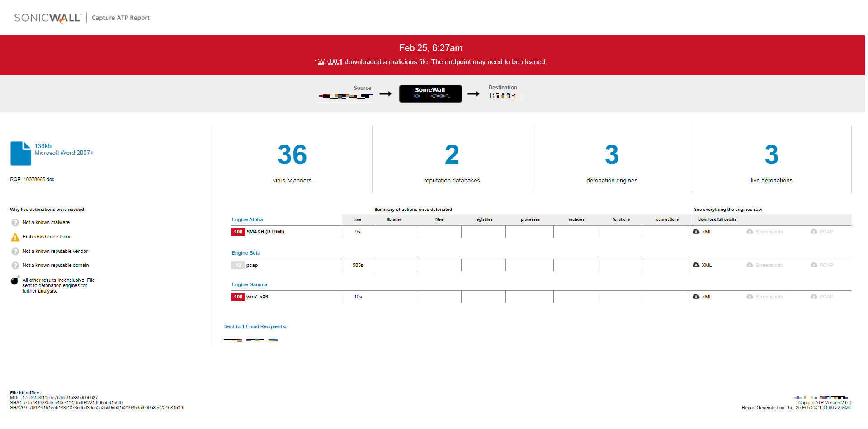Click the black SonicWall device box
The image size is (868, 429).
pos(430,94)
